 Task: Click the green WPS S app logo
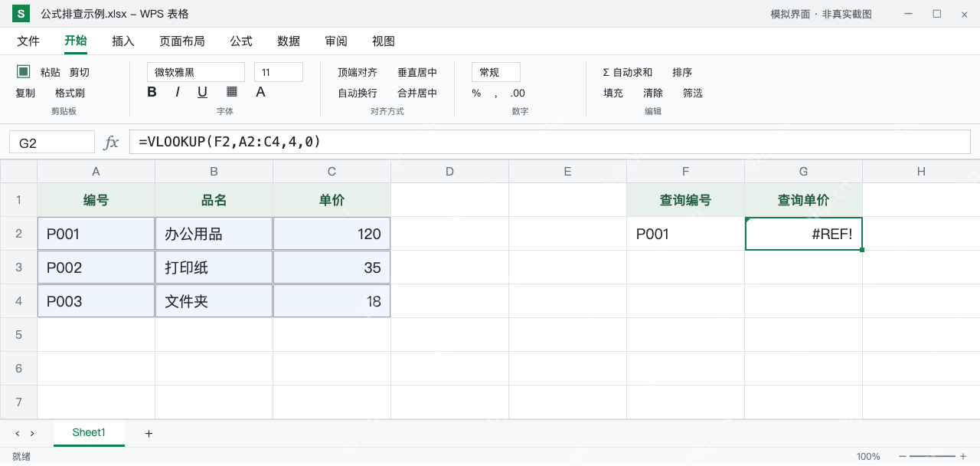[21, 14]
